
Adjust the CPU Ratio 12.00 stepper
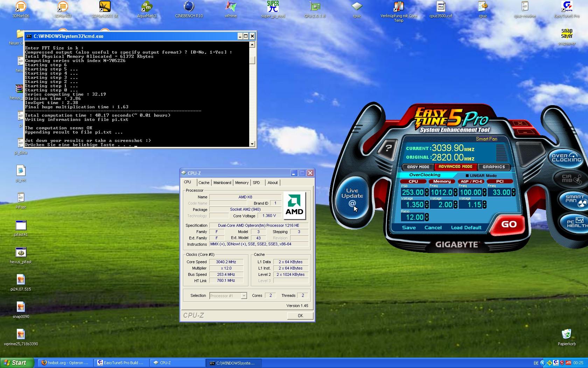point(426,217)
